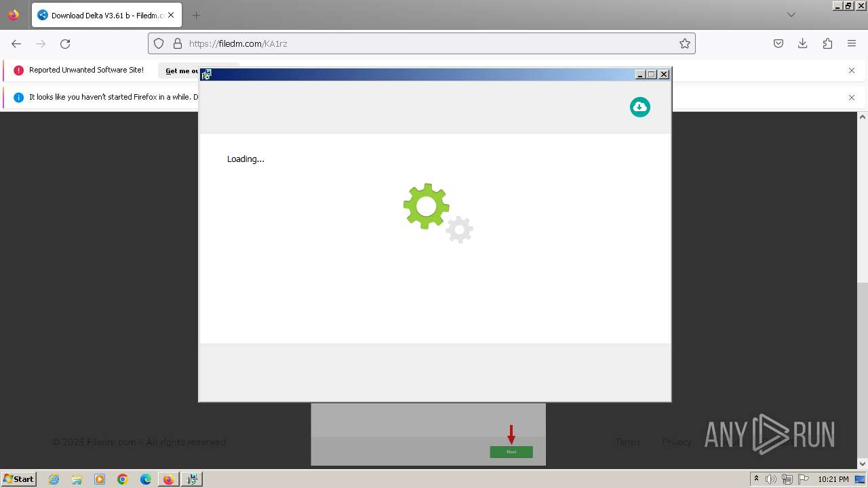
Task: Click the installer window title icon
Action: [206, 75]
